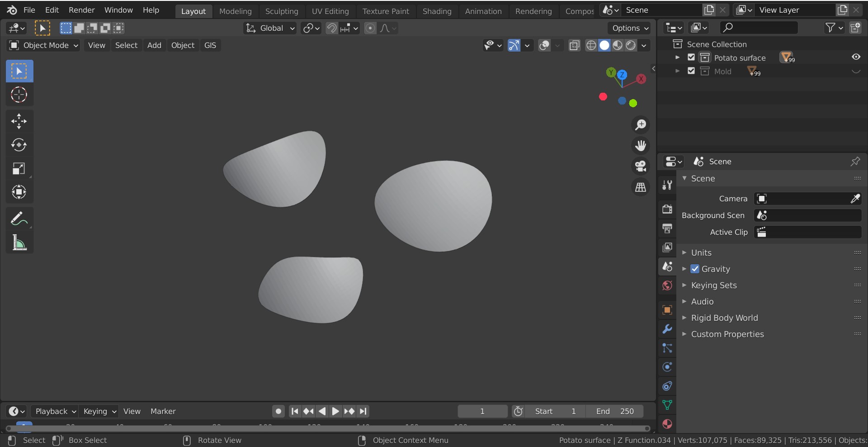Open the Physics properties tab
This screenshot has width=868, height=447.
tap(667, 367)
